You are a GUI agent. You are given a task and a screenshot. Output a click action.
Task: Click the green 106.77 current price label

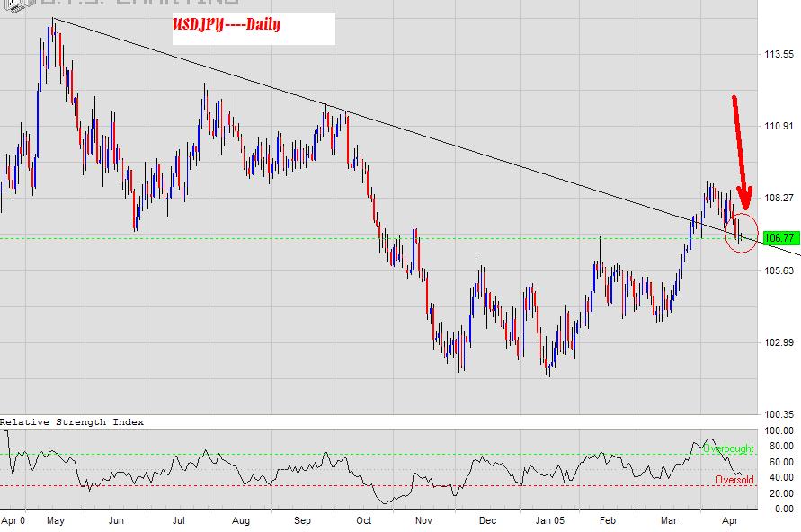tap(779, 238)
